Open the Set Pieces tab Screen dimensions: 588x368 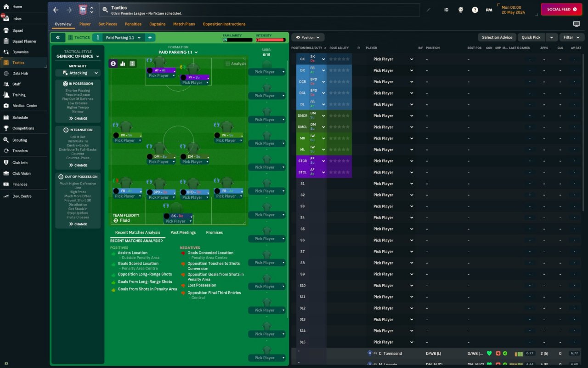(108, 24)
